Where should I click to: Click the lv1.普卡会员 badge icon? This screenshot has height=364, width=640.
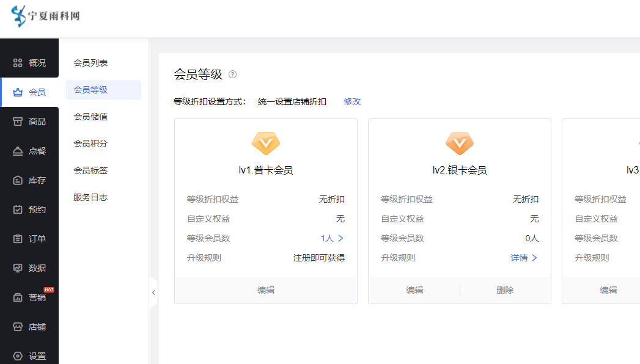[x=266, y=143]
